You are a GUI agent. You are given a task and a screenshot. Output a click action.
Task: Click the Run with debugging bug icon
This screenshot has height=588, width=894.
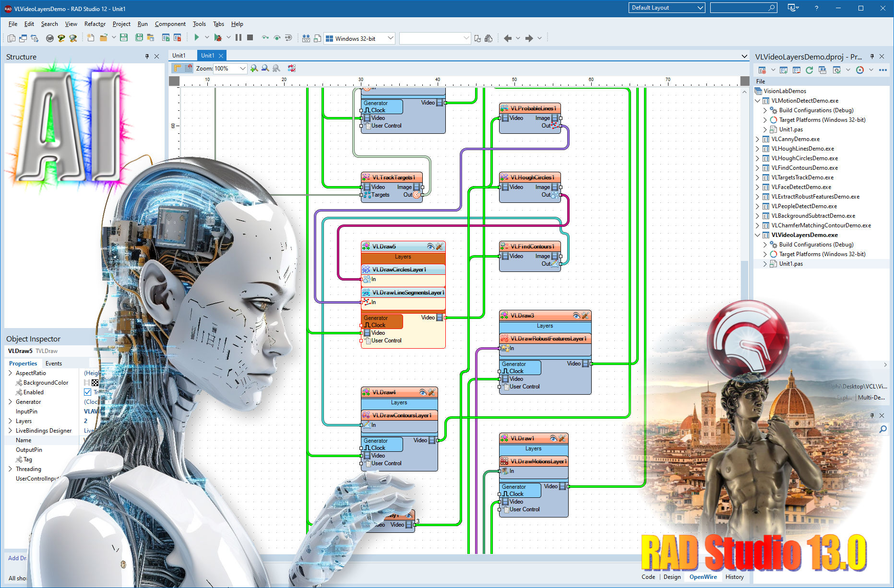(218, 37)
